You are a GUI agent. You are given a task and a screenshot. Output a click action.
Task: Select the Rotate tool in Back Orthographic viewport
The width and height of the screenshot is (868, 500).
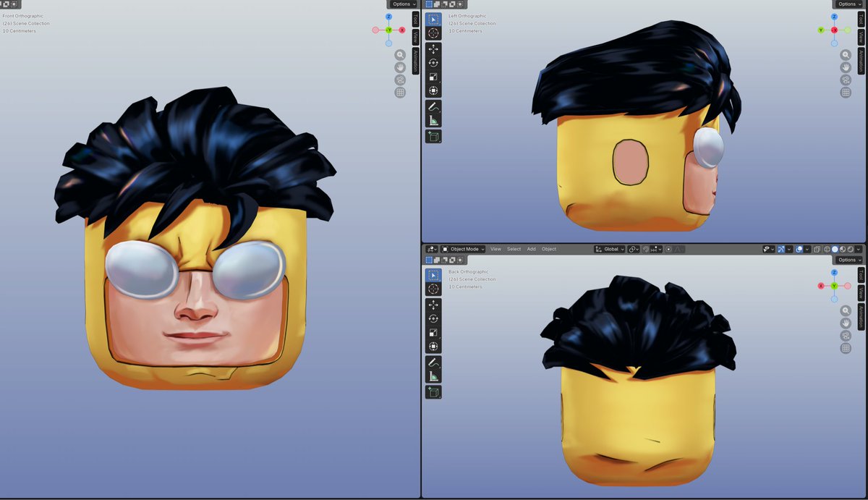433,318
